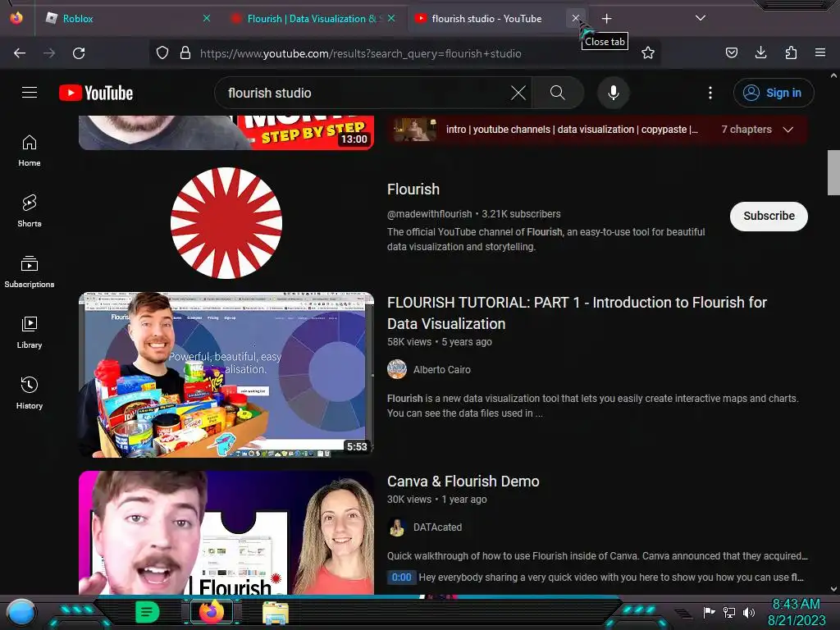Open the Flourish channel title link
This screenshot has width=840, height=630.
413,189
